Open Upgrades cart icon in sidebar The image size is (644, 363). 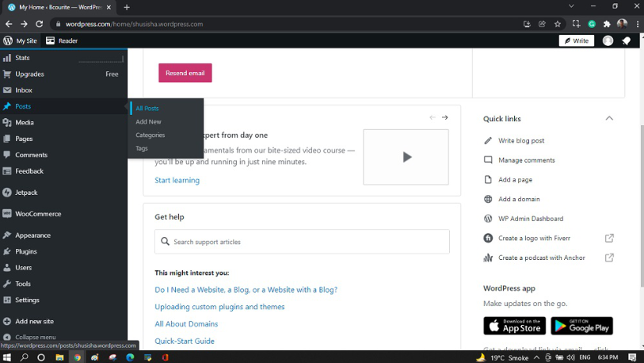[x=7, y=74]
